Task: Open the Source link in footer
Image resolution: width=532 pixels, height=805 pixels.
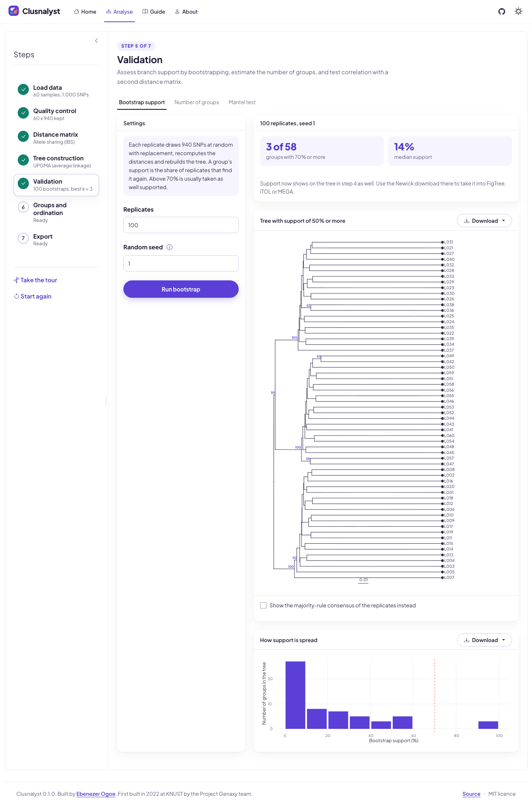Action: (471, 794)
